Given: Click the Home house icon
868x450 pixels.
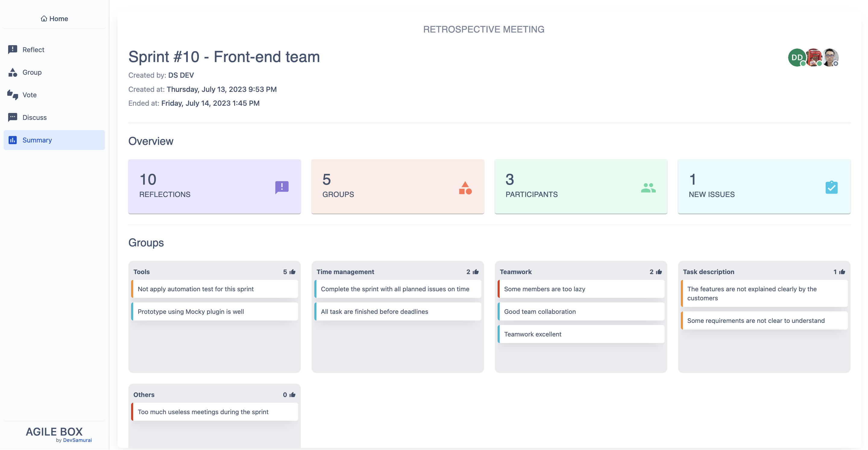Looking at the screenshot, I should 44,19.
